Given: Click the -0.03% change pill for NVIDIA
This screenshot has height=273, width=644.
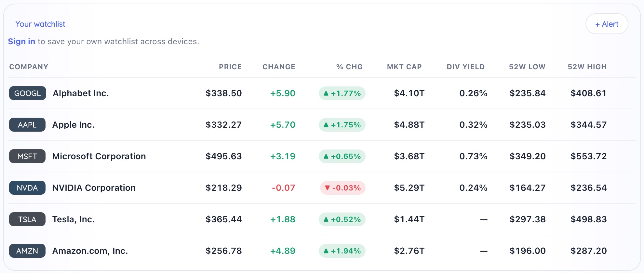Looking at the screenshot, I should click(x=343, y=188).
